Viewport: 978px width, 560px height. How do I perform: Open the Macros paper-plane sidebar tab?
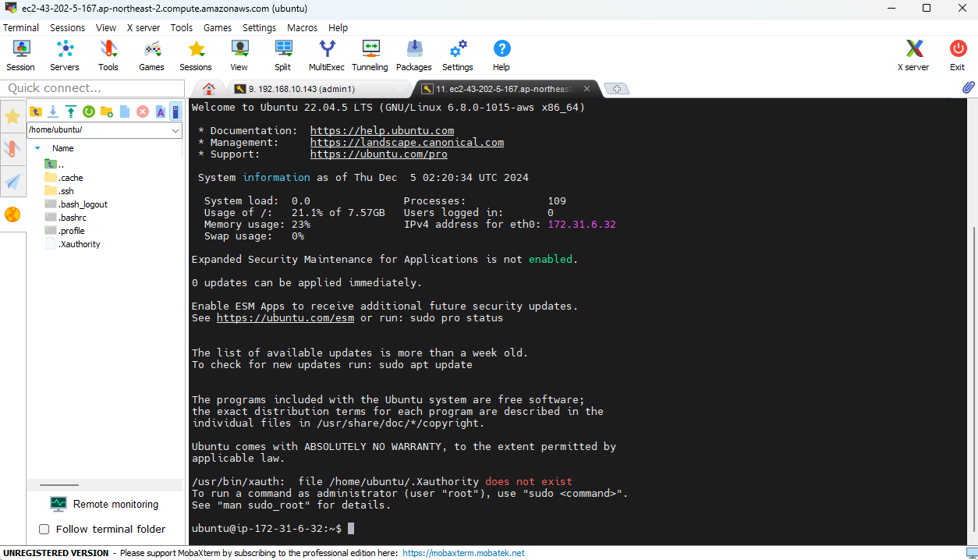[x=12, y=182]
